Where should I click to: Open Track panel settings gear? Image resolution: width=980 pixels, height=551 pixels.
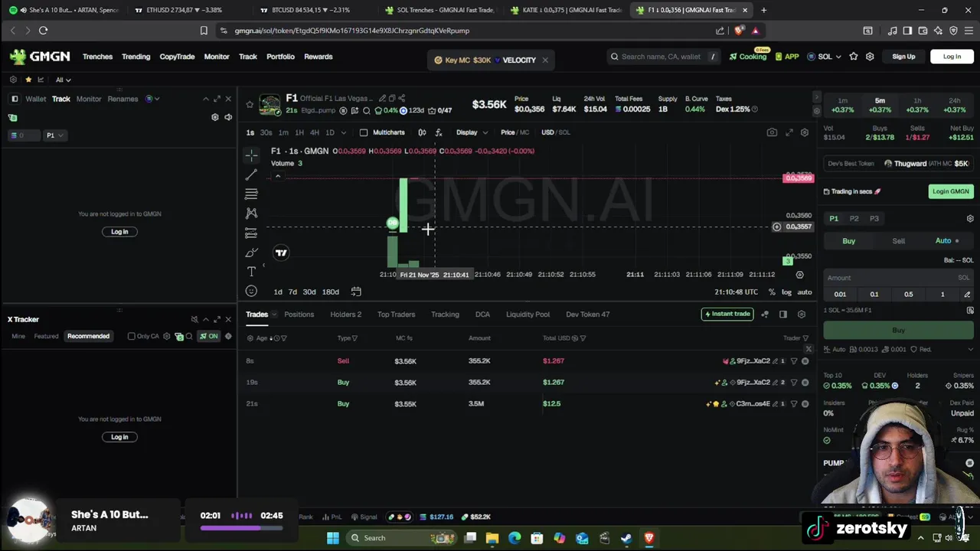215,117
